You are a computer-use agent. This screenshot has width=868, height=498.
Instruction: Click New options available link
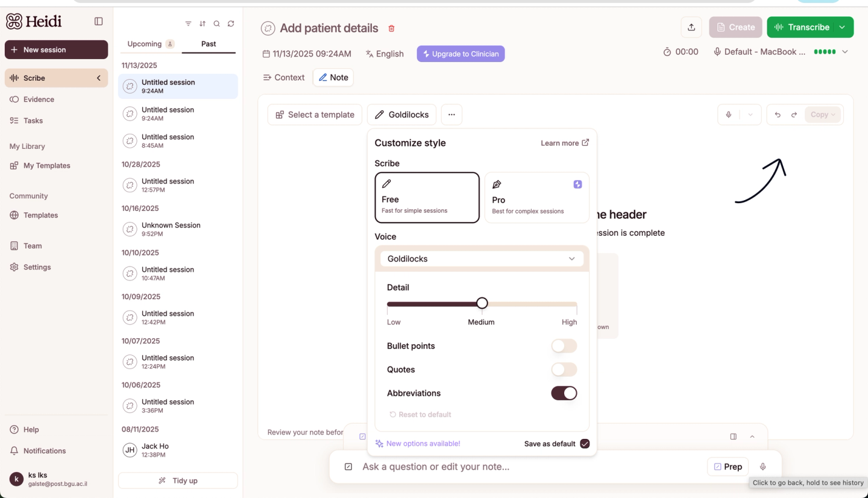(418, 444)
